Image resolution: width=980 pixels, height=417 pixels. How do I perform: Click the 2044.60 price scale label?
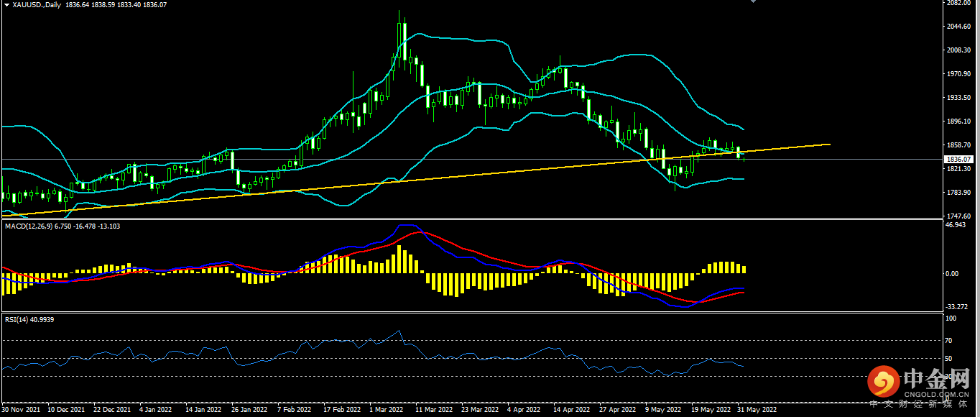click(959, 27)
